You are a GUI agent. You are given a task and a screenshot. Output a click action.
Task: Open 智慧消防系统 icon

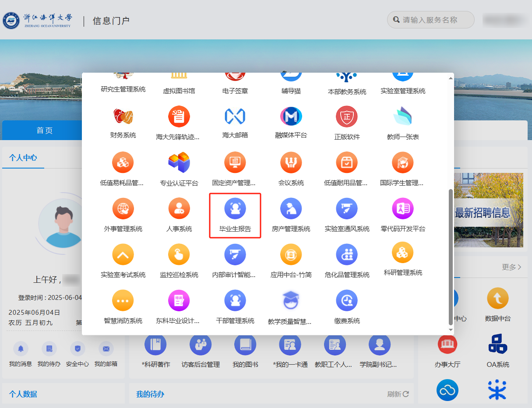[x=123, y=301]
